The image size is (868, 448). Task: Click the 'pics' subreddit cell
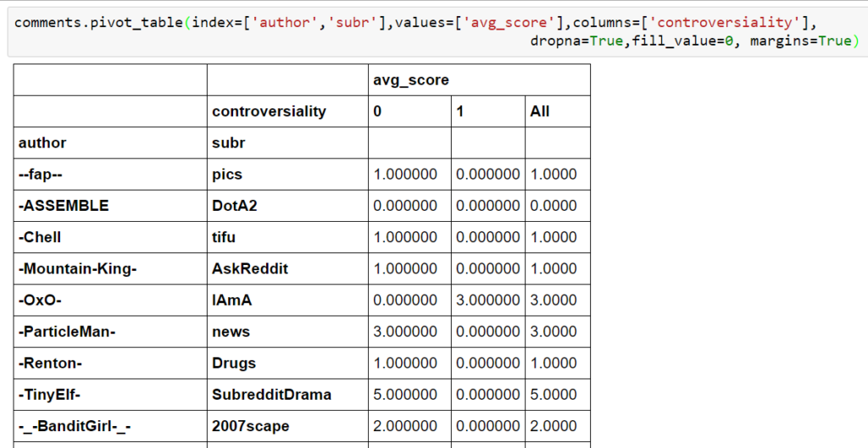coord(227,174)
